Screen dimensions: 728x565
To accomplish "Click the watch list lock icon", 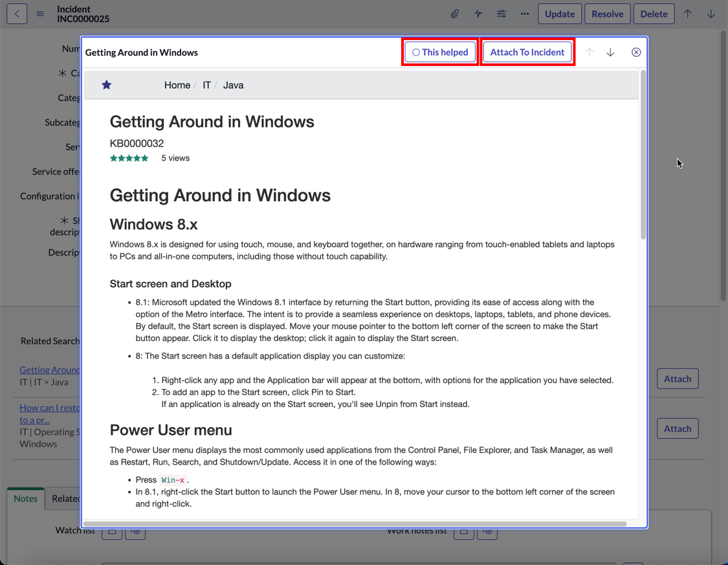I will [112, 532].
